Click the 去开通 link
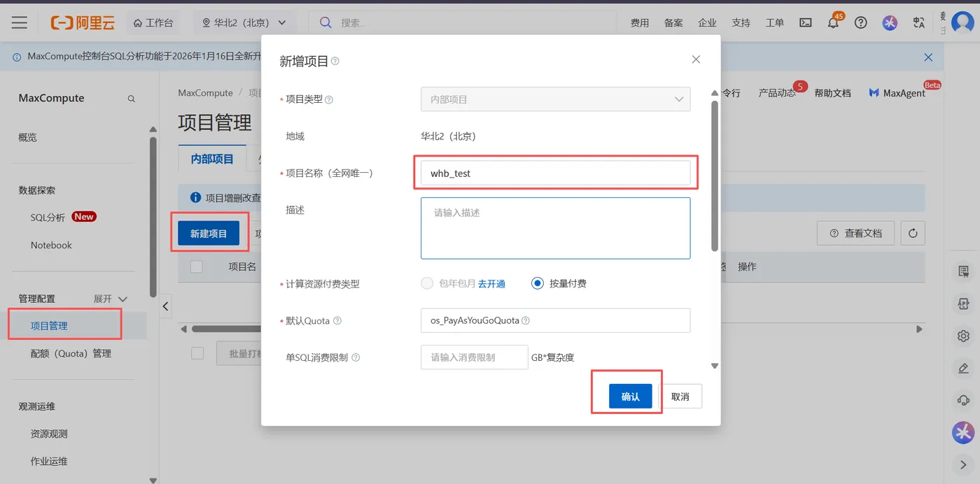Screen dimensions: 980x484 pyautogui.click(x=491, y=283)
